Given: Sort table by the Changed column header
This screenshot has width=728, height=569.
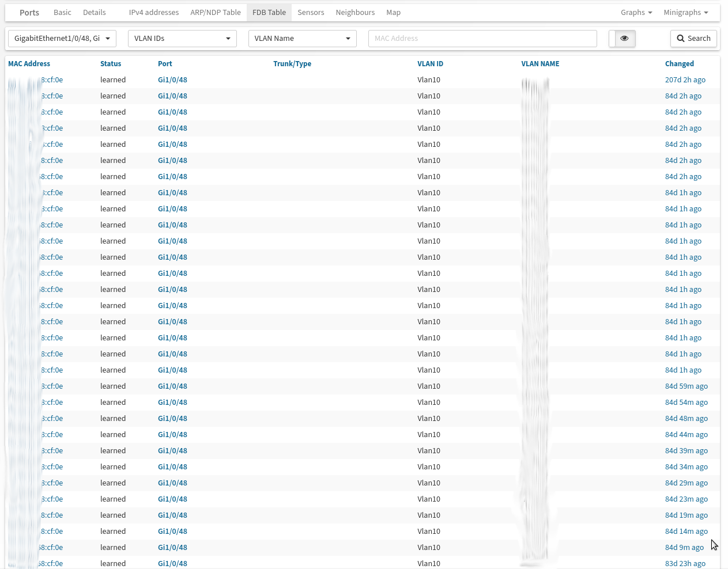Looking at the screenshot, I should [679, 64].
